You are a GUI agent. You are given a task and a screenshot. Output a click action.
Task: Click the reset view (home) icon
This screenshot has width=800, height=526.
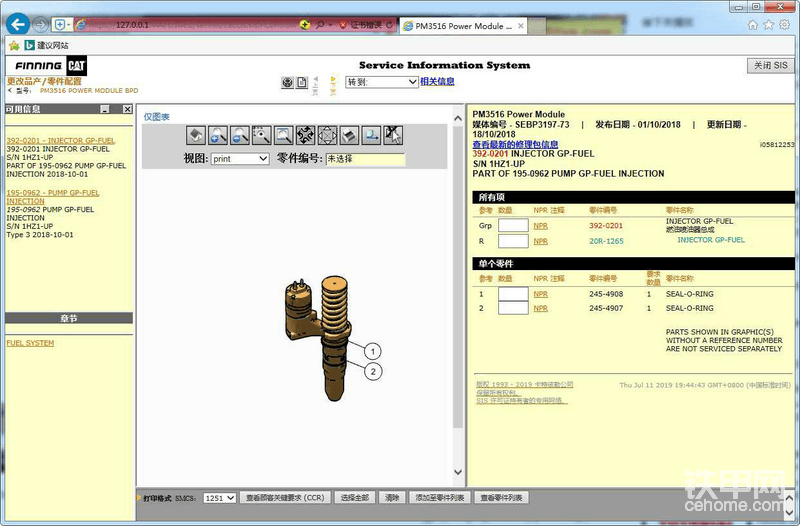point(196,136)
